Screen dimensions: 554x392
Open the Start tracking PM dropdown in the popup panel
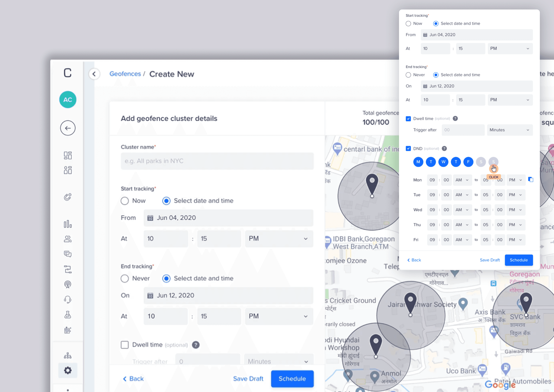click(510, 49)
